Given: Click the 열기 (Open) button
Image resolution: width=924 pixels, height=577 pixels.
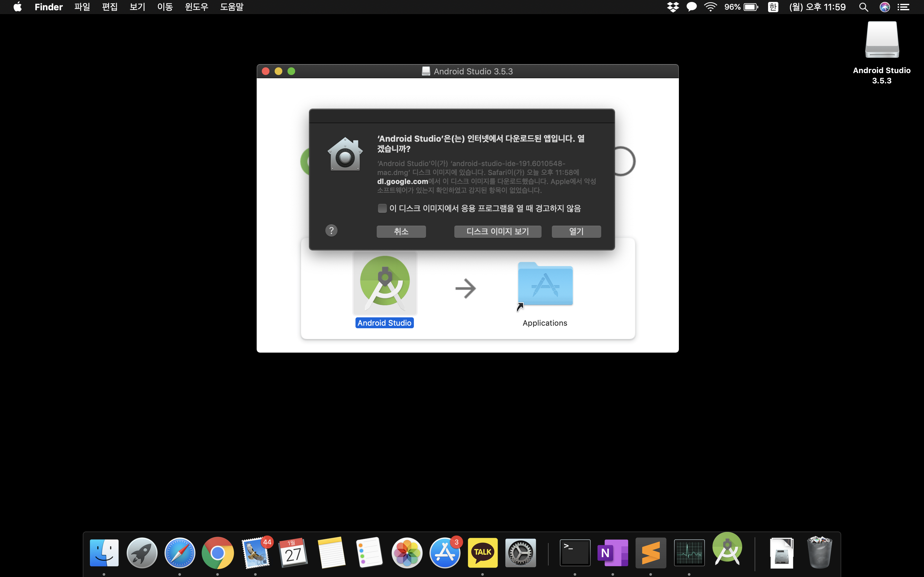Looking at the screenshot, I should pos(576,231).
